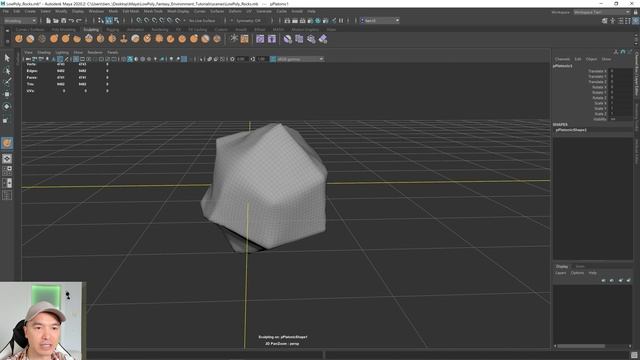640x360 pixels.
Task: Open the viewport sRGB gamma view transform dropdown
Action: (300, 59)
